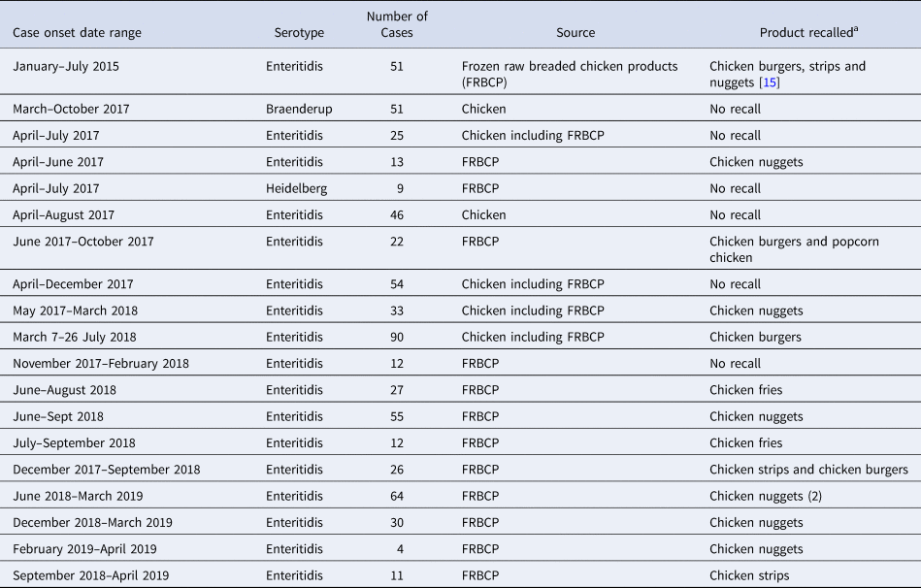Image resolution: width=921 pixels, height=588 pixels.
Task: Select the Braenderup serotype cell
Action: click(299, 109)
